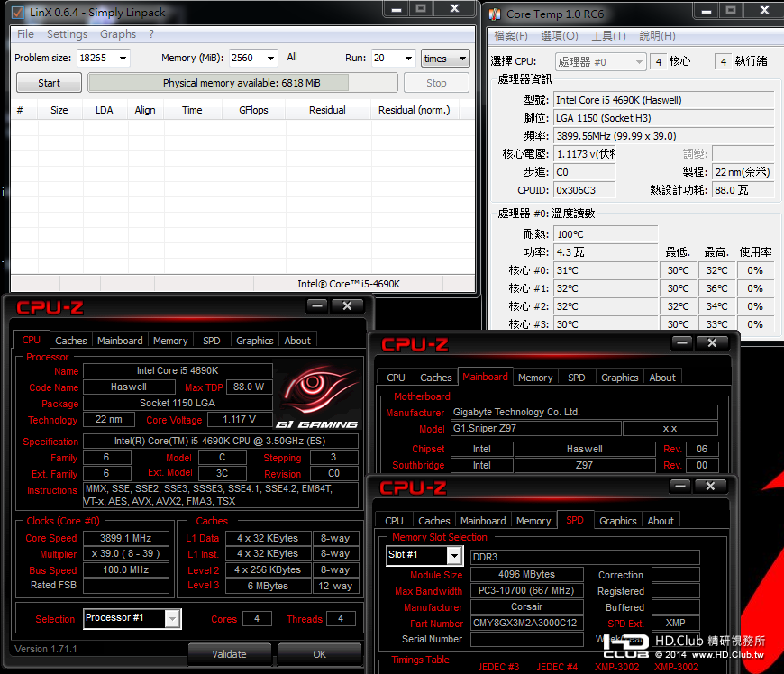Click the PC3-10700 (667 MHz) bandwidth value
Screen dimensions: 784x674
point(527,590)
